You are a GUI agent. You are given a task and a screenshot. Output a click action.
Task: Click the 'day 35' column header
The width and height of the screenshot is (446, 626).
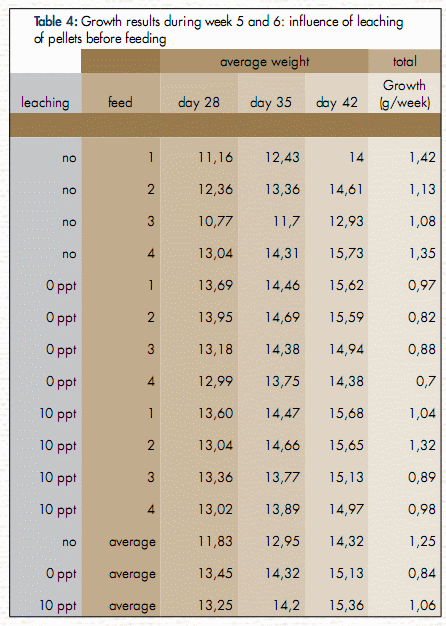(271, 103)
